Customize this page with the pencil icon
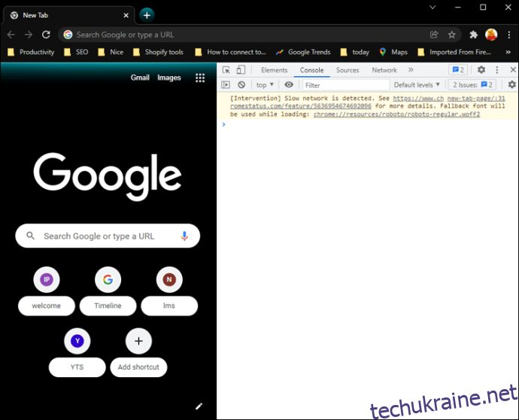Screen dimensions: 519x420 199,406
